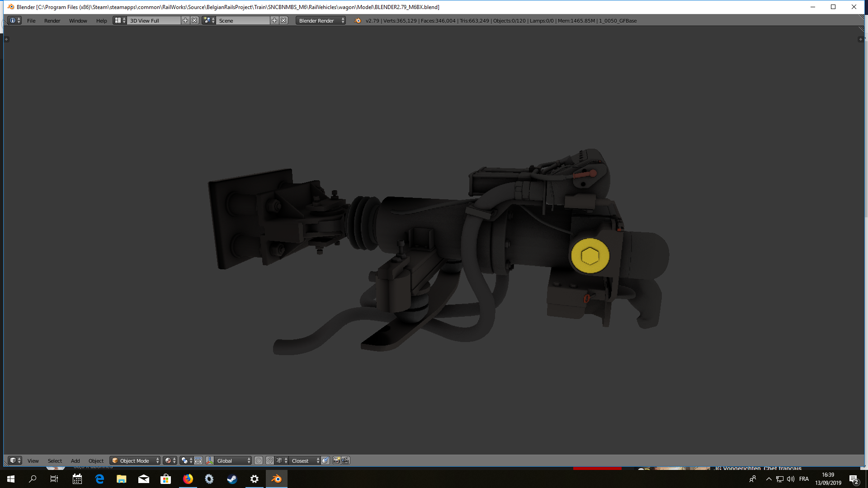Open Firefox from the Windows taskbar
The image size is (868, 488).
(188, 479)
